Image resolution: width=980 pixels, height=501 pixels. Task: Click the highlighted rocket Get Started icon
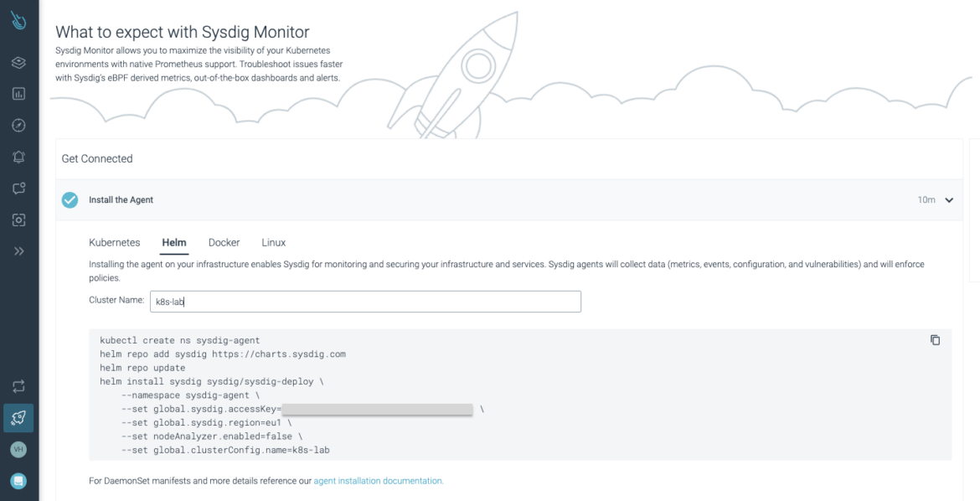point(18,418)
